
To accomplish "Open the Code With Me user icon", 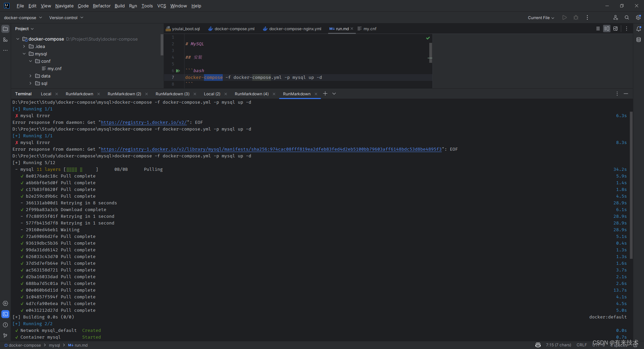I will pos(615,17).
